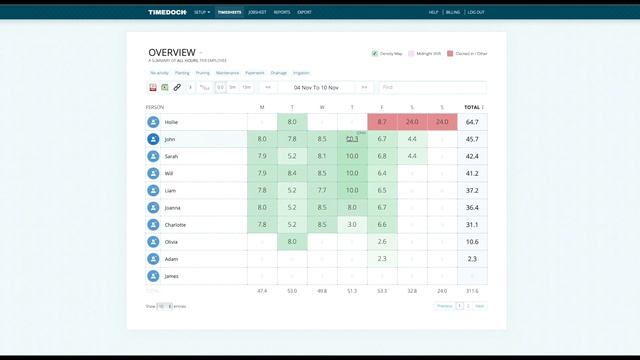Viewport: 640px width, 360px height.
Task: Click the Previous pagination button
Action: (444, 306)
